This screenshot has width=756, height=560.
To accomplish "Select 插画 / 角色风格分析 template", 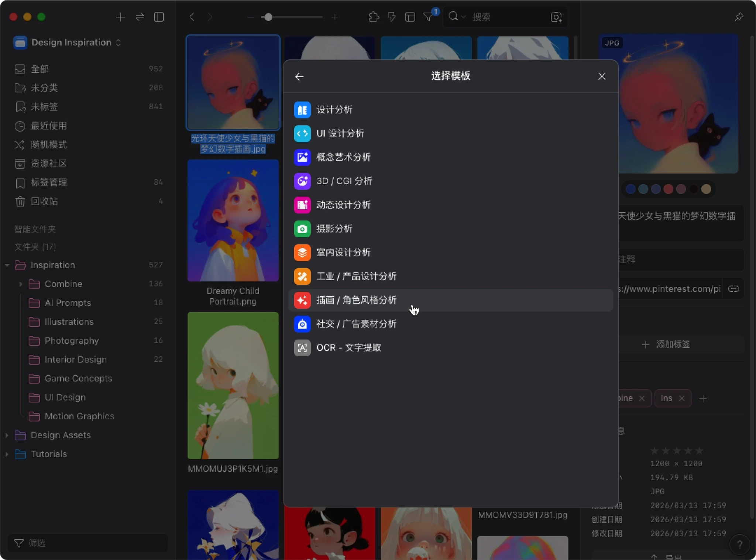I will tap(356, 300).
